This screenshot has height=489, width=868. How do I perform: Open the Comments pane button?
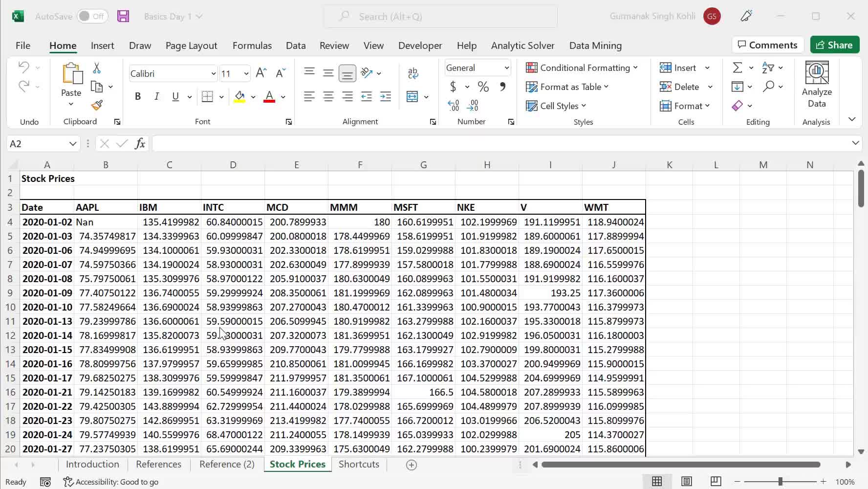(767, 45)
